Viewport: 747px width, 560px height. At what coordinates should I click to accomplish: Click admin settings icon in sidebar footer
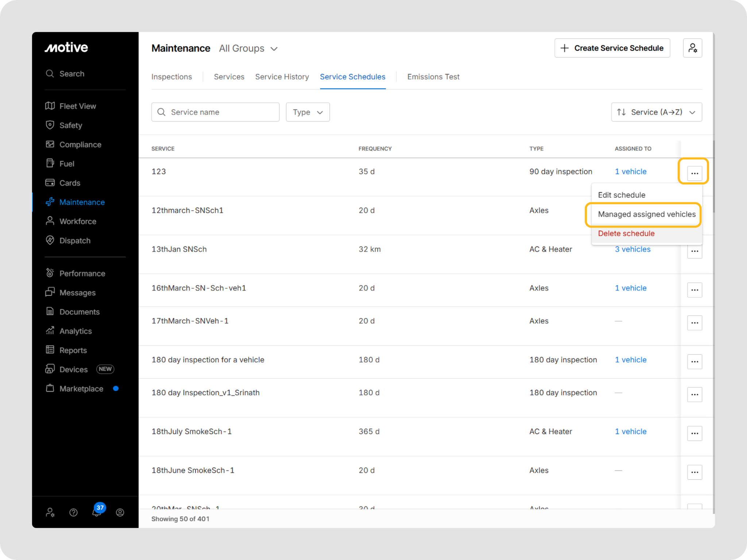[50, 513]
